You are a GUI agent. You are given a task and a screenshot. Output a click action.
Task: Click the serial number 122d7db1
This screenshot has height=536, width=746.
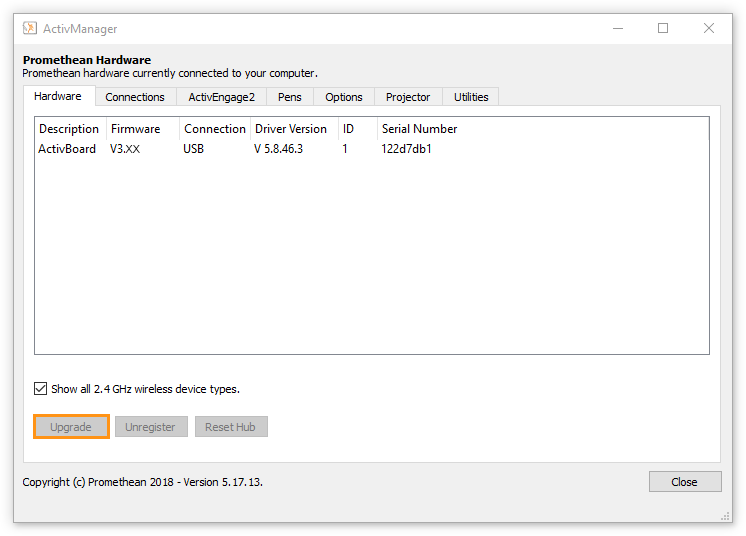[x=406, y=149]
